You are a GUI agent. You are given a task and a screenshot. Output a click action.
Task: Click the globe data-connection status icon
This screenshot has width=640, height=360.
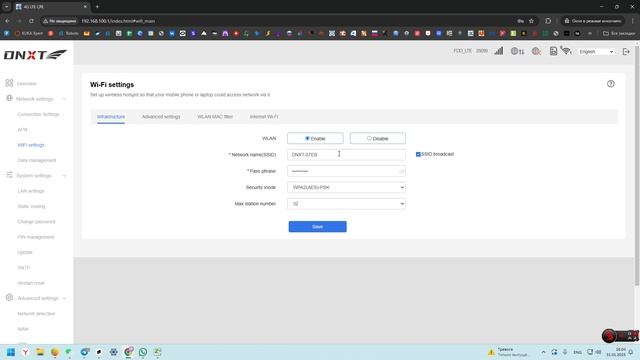517,51
